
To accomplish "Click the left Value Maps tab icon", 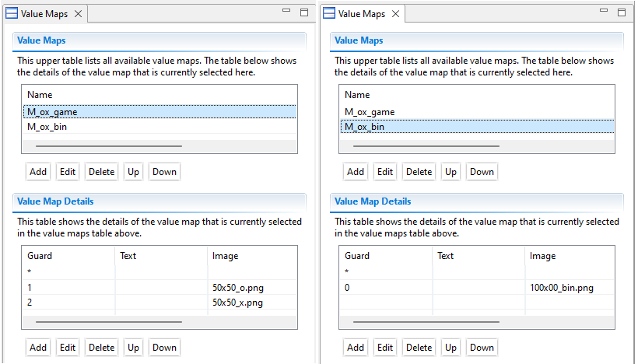I will [x=12, y=13].
